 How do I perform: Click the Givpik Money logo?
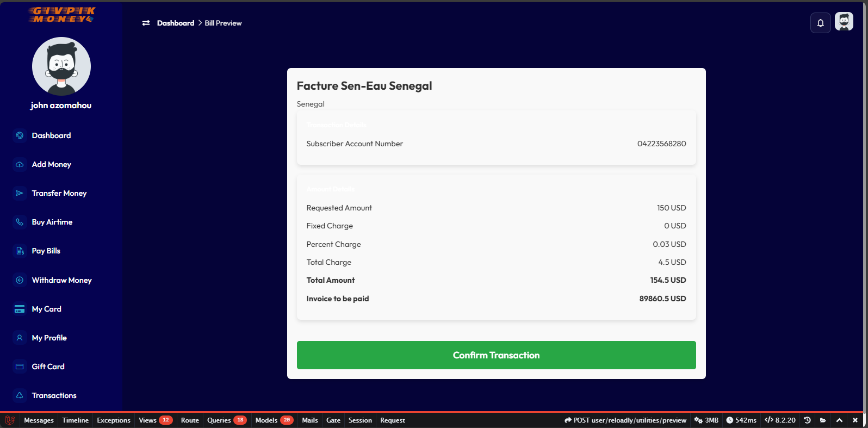coord(61,15)
